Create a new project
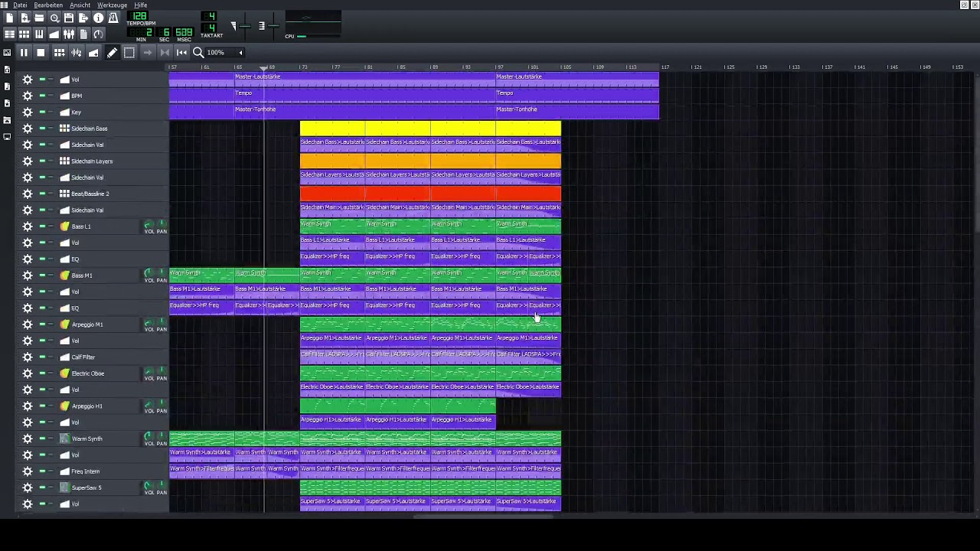 9,18
